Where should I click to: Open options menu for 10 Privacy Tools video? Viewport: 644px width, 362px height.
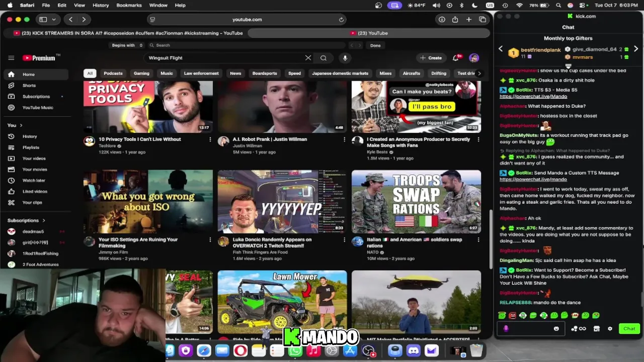point(210,139)
